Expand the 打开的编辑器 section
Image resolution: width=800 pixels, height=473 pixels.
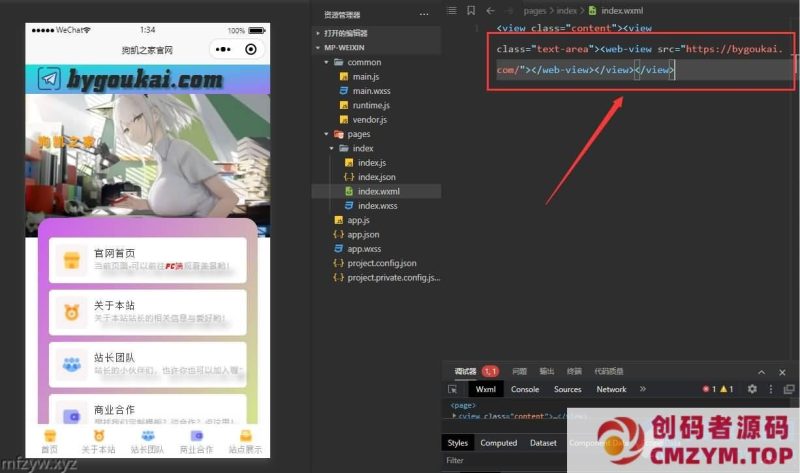[x=318, y=33]
